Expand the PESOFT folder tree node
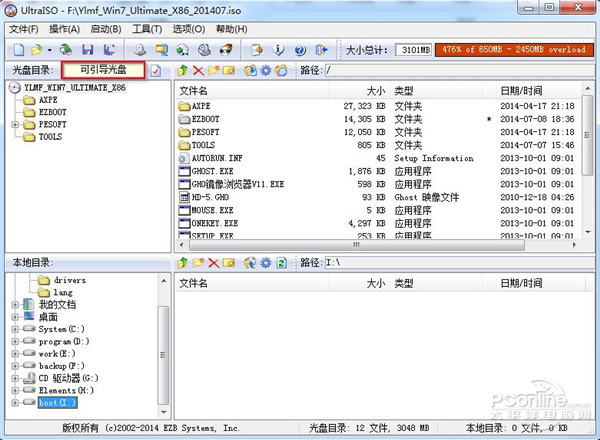 pos(14,124)
